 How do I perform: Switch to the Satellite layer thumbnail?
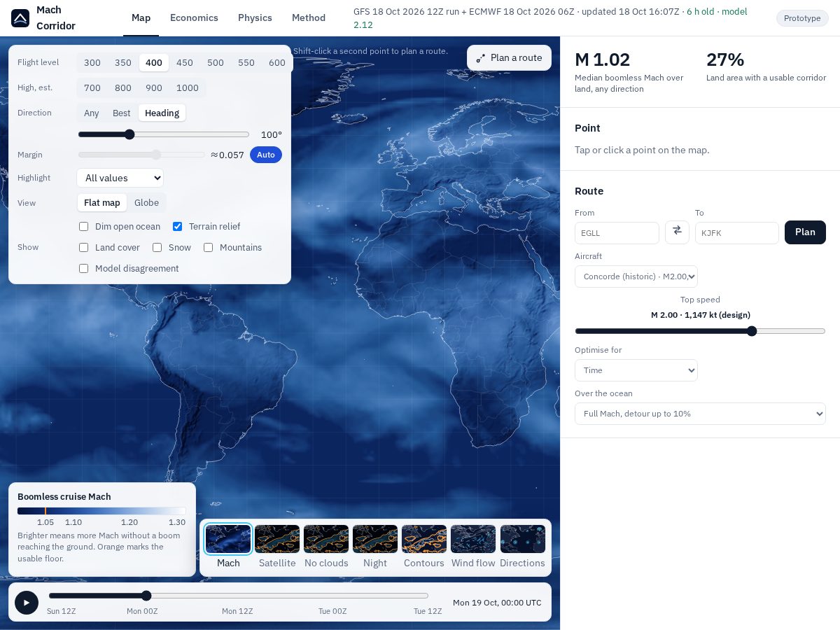277,547
